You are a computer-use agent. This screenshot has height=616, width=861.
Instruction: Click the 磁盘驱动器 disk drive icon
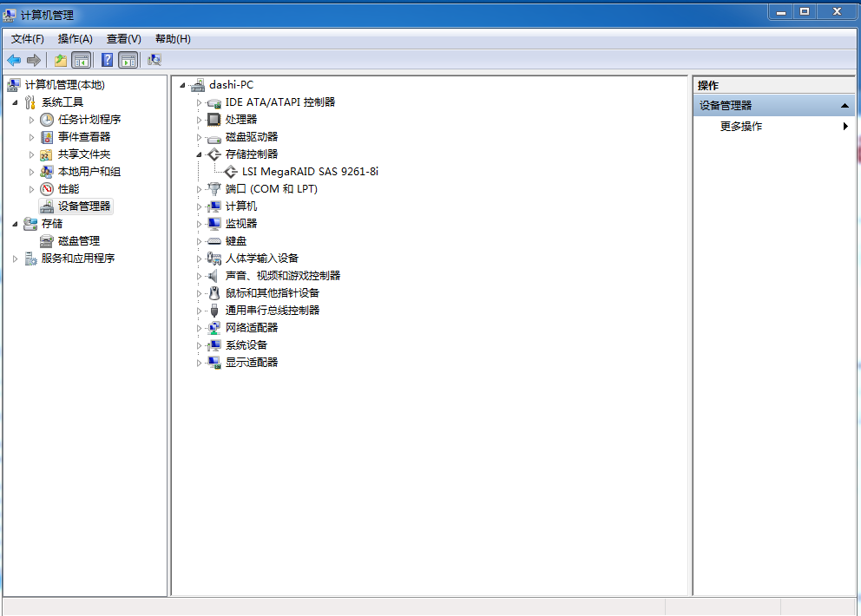click(x=214, y=138)
